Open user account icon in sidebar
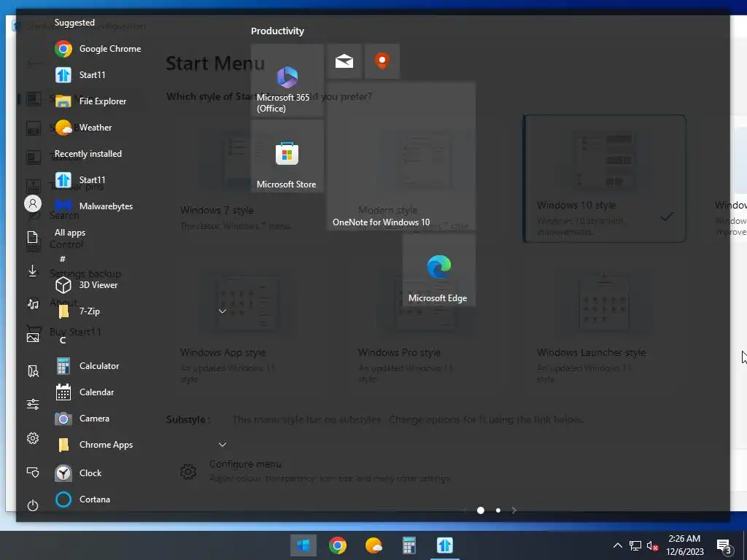This screenshot has height=560, width=747. (x=33, y=204)
